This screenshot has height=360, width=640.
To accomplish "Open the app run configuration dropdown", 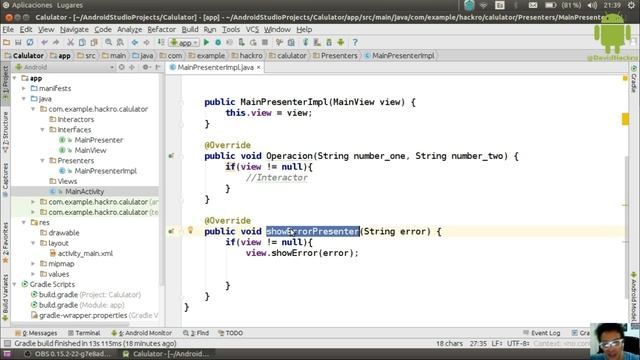I will [184, 42].
